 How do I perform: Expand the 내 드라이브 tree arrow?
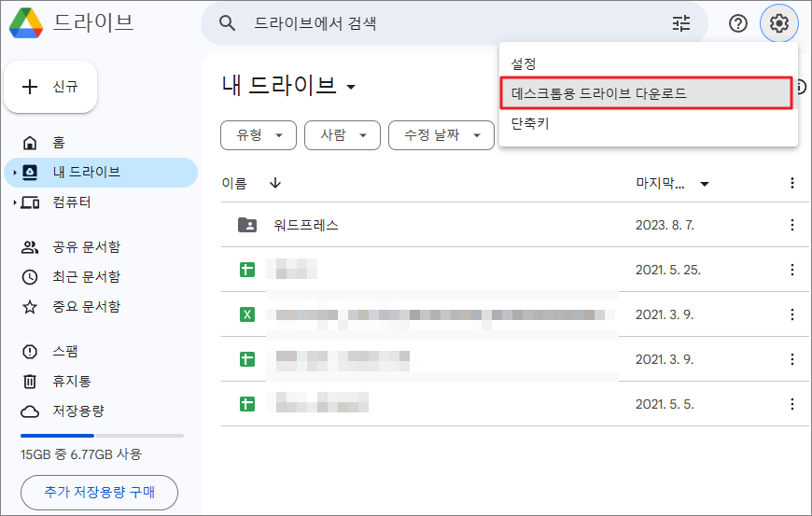(14, 173)
